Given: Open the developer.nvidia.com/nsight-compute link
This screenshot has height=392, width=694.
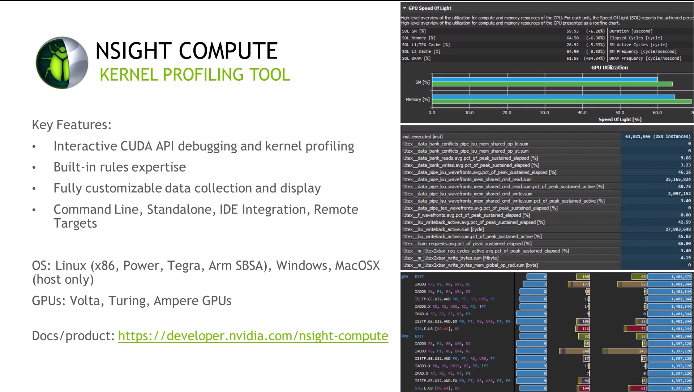Looking at the screenshot, I should 253,336.
